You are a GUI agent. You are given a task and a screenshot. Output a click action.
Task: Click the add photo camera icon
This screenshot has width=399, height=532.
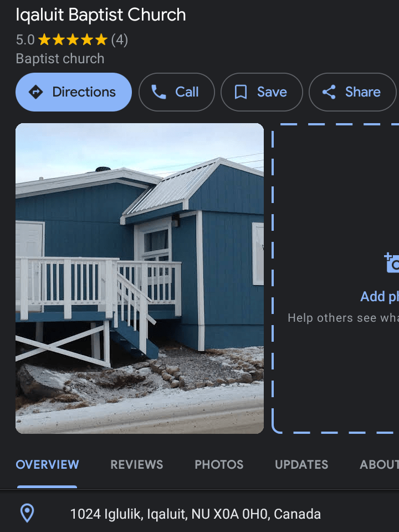[x=392, y=262]
